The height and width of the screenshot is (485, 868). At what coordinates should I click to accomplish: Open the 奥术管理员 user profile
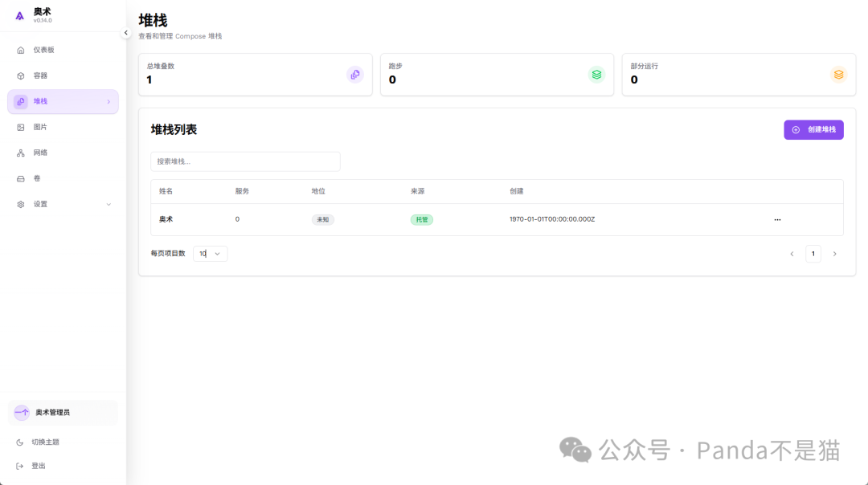click(x=63, y=413)
